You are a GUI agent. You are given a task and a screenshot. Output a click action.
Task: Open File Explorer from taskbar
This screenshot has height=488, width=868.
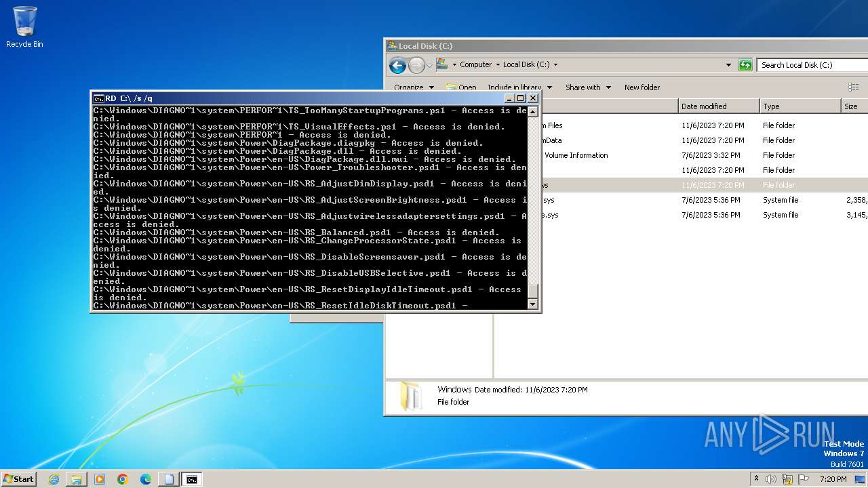click(x=77, y=479)
